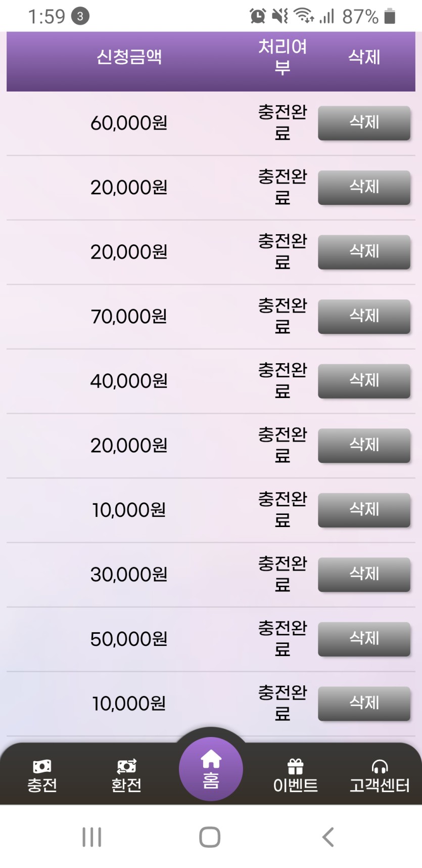
Task: Delete the 60,000원 charge record
Action: (x=364, y=123)
